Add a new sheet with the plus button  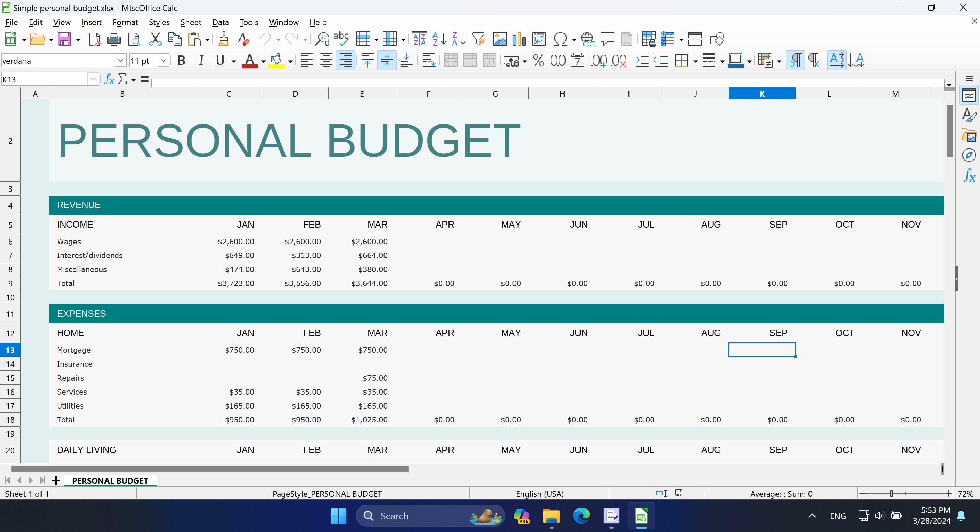(x=56, y=480)
